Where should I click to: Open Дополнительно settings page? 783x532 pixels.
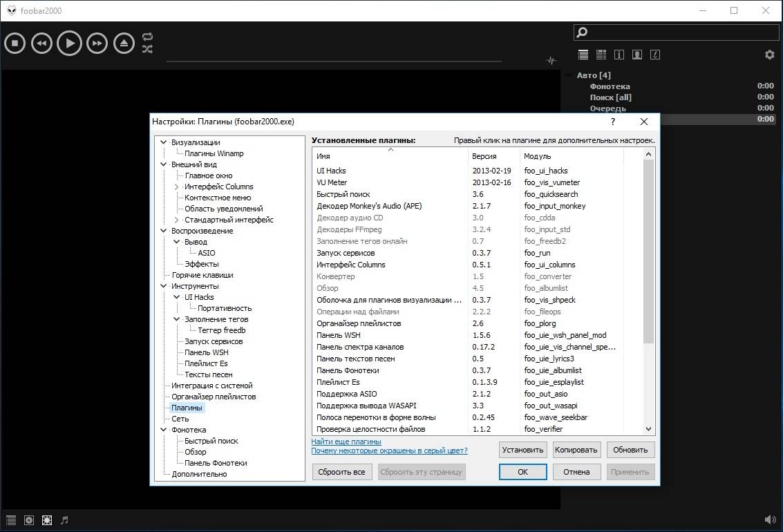pyautogui.click(x=199, y=474)
